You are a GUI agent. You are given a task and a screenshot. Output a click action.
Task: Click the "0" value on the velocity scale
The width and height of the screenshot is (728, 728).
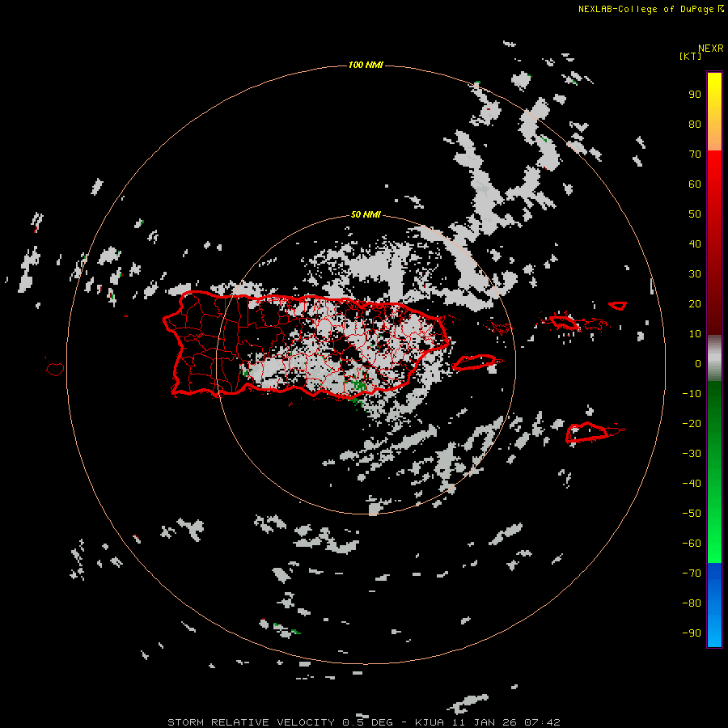click(x=698, y=363)
